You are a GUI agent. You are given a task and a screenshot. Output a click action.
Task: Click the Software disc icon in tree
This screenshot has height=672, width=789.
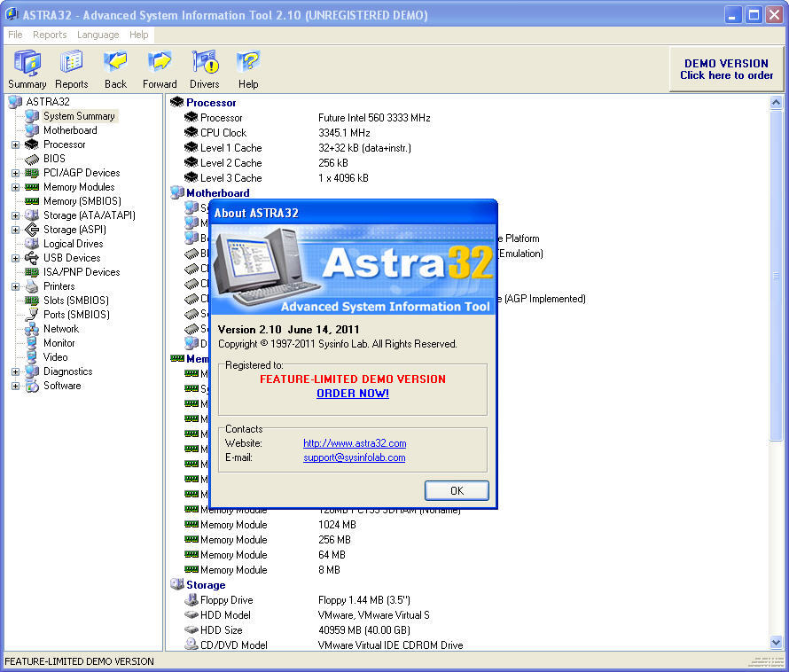pyautogui.click(x=32, y=386)
